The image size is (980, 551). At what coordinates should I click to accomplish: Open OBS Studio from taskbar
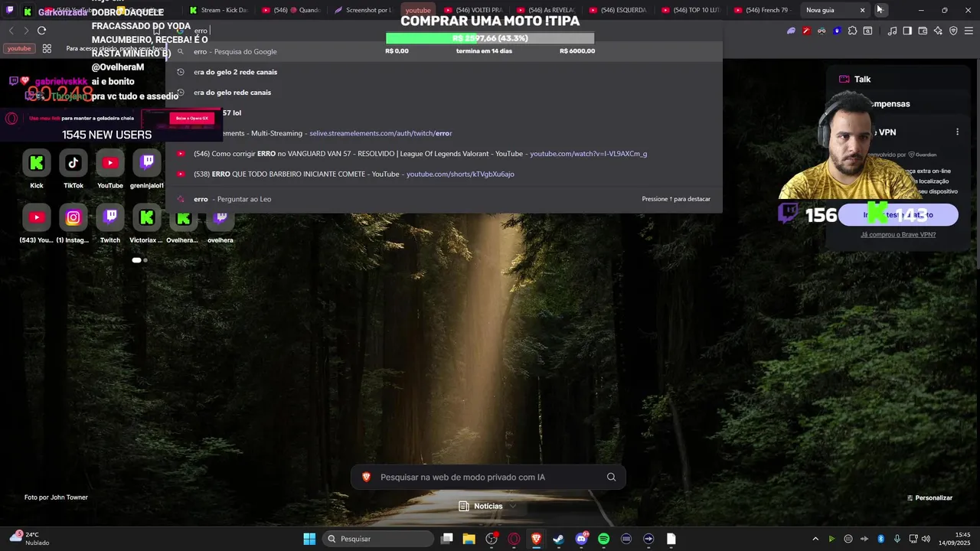[x=492, y=539]
